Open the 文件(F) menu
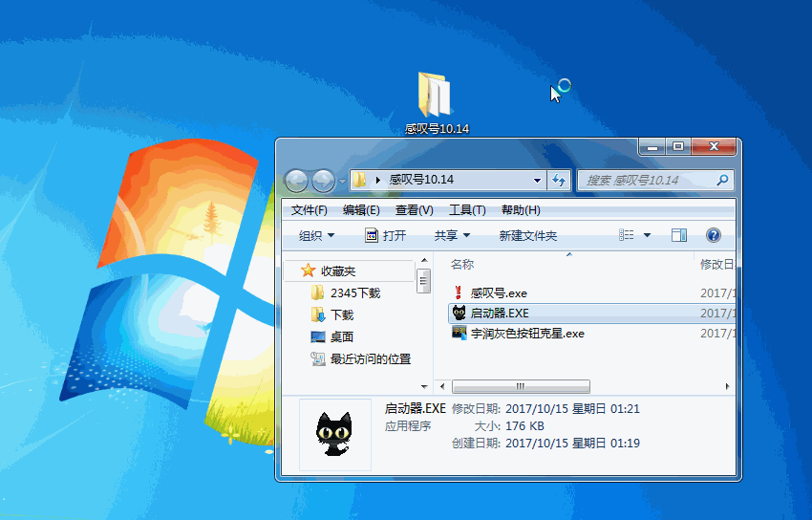 310,210
